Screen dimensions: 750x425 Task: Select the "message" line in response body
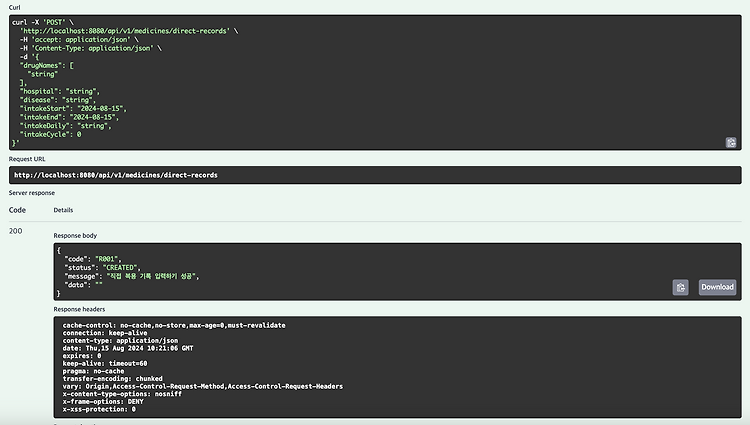tap(132, 276)
